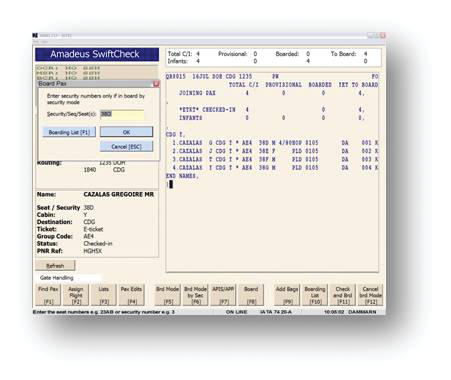Click Pax Edits [F4] button
451x380 pixels.
pyautogui.click(x=131, y=295)
